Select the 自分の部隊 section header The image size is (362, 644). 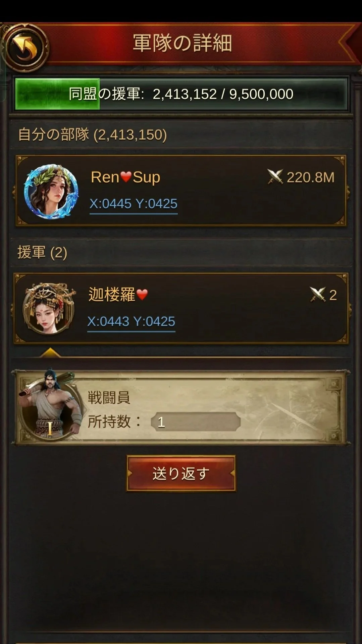pyautogui.click(x=181, y=135)
